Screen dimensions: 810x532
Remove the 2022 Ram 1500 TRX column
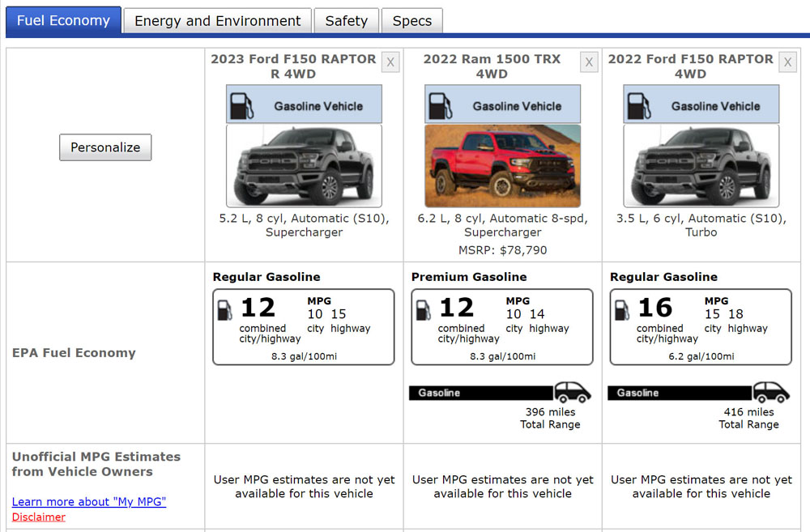click(589, 62)
